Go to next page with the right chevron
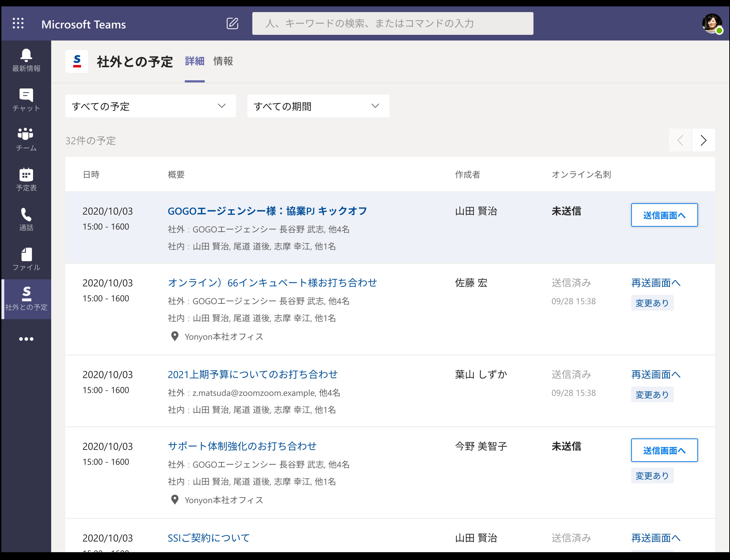The image size is (730, 560). (x=703, y=140)
